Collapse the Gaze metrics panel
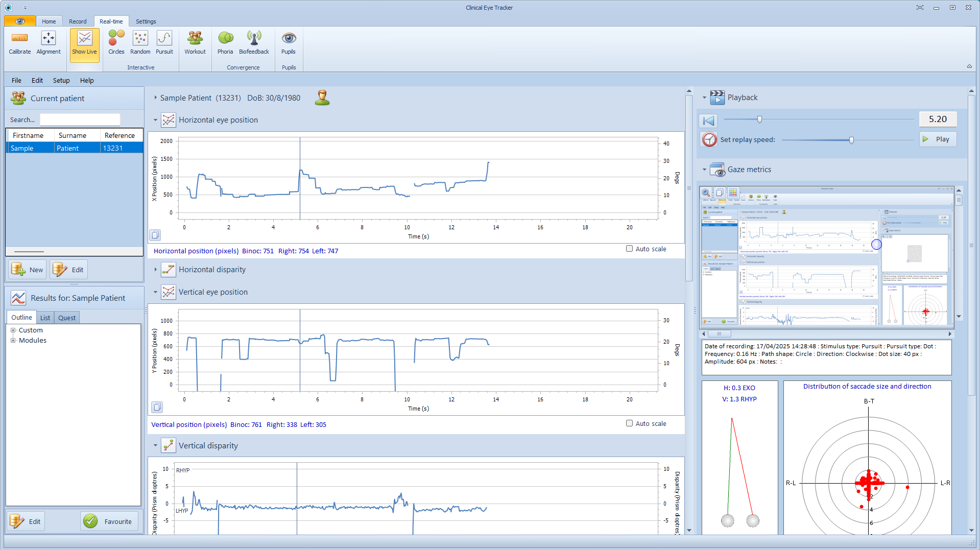The image size is (980, 550). pyautogui.click(x=704, y=170)
